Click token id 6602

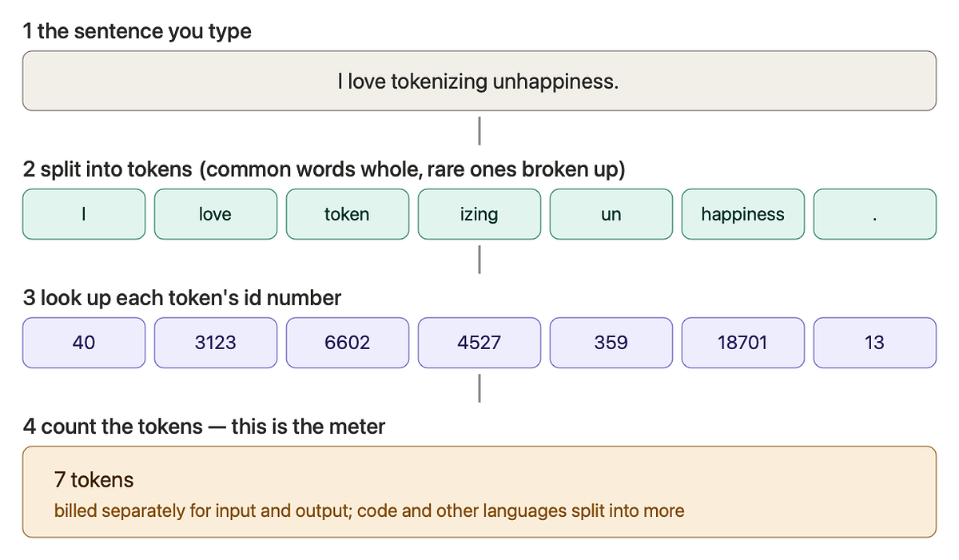(348, 343)
